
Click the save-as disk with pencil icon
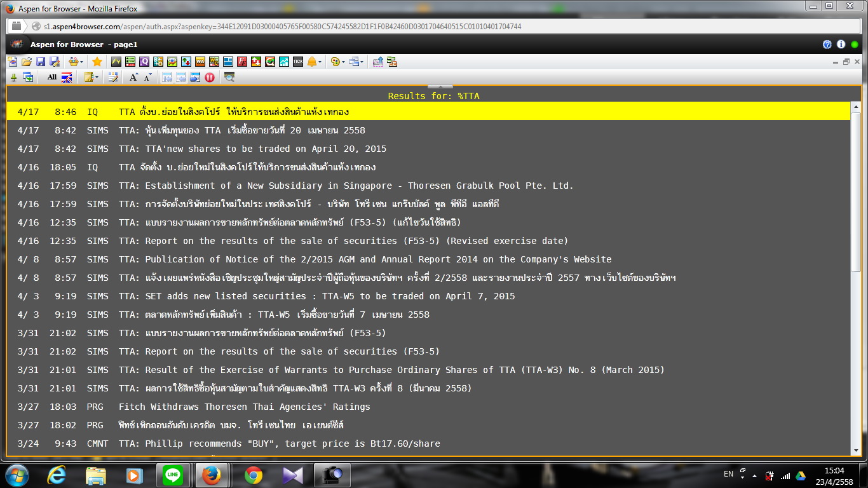(55, 62)
